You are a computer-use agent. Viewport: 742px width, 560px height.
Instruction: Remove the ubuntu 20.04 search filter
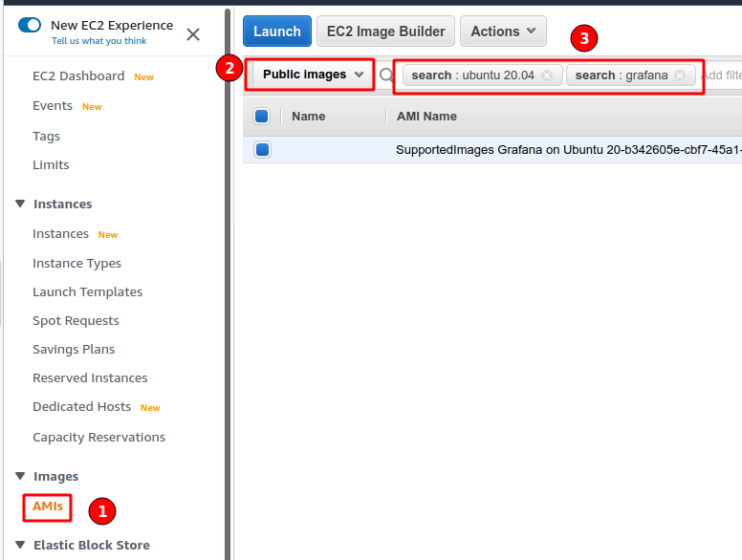tap(547, 75)
